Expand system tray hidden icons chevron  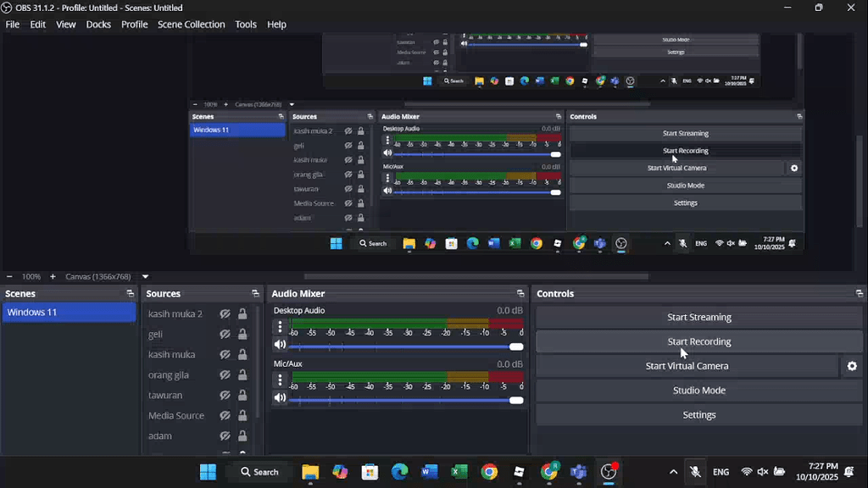pos(673,472)
